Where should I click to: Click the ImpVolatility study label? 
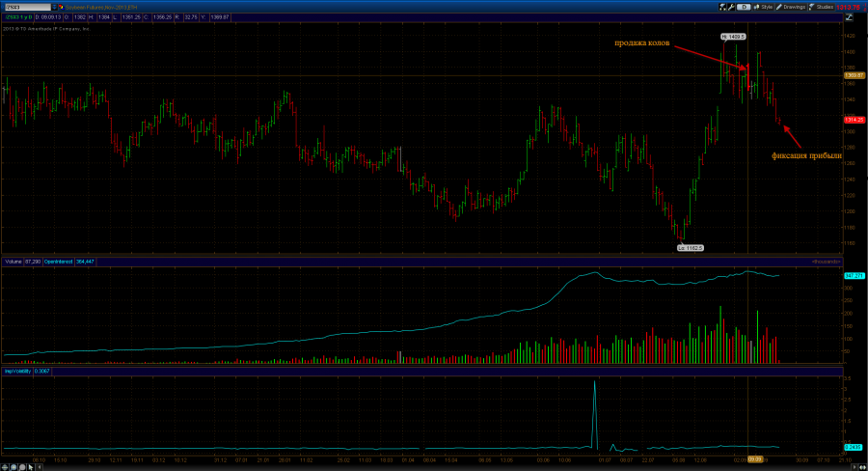point(17,372)
